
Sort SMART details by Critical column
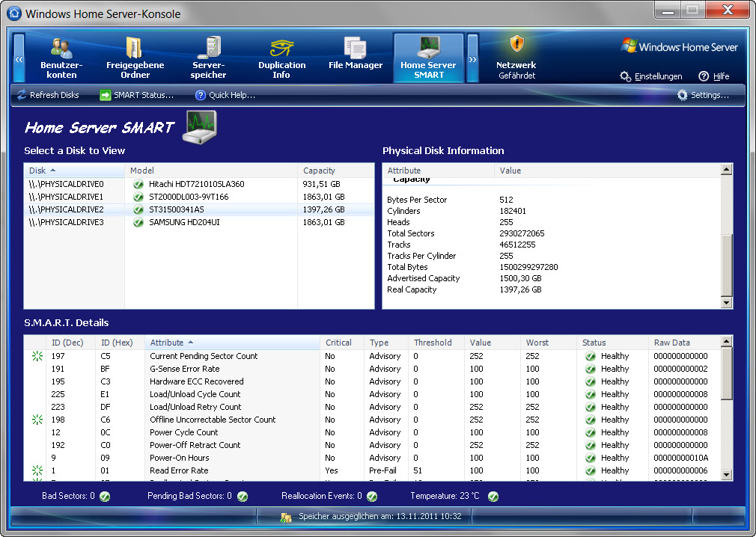(342, 343)
